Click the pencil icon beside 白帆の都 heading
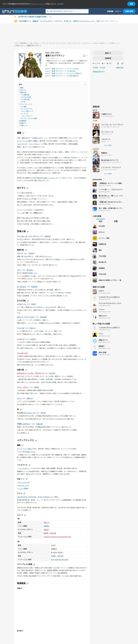The width and height of the screenshot is (138, 644). 26,370
